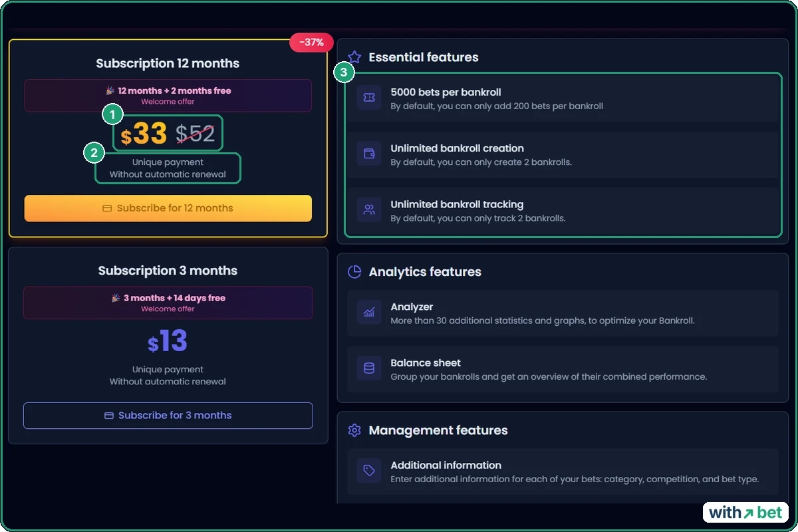Click the -37% discount badge
798x532 pixels.
tap(311, 43)
